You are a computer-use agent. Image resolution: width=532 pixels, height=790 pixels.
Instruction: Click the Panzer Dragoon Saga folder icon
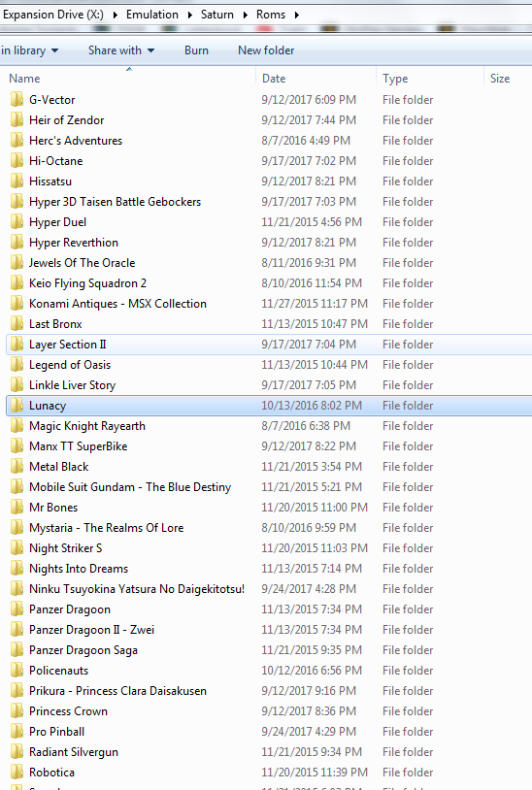(x=17, y=650)
